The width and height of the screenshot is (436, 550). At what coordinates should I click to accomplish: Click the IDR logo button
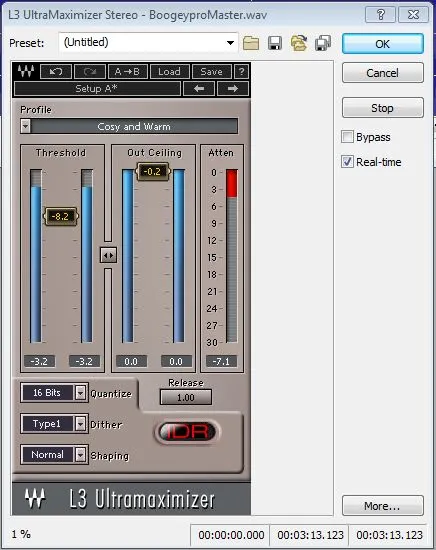[188, 432]
